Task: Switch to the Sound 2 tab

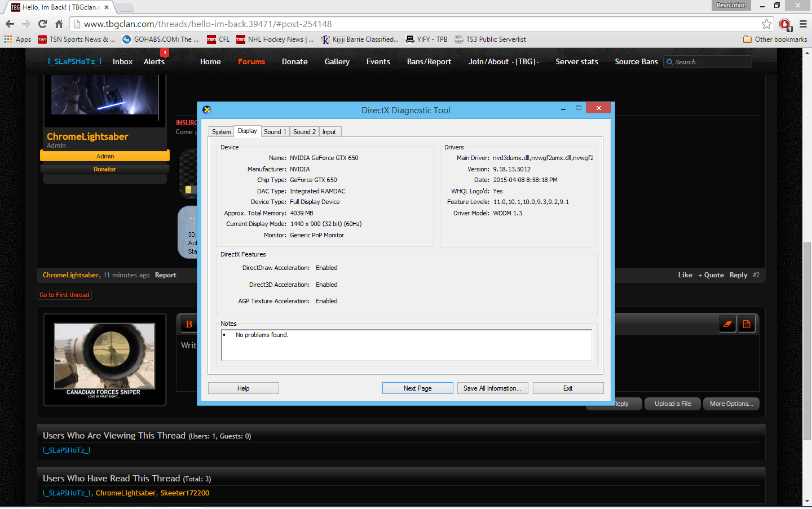Action: (304, 132)
